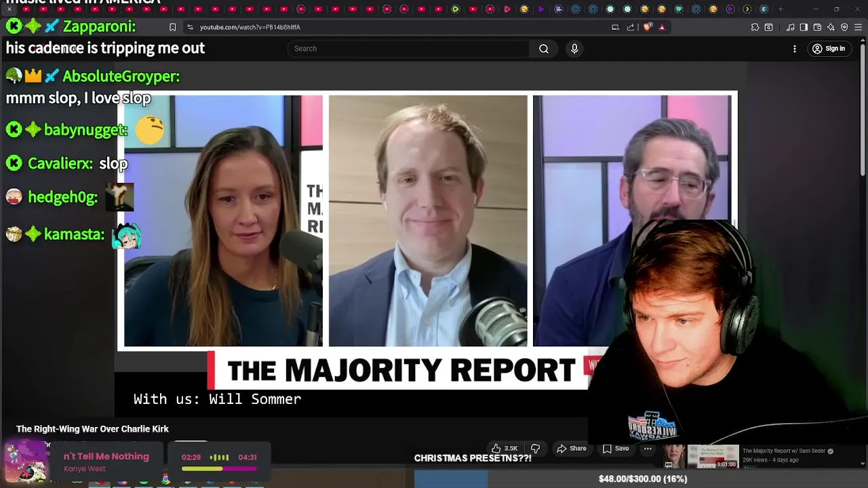Click the browser window restore button
Viewport: 868px width, 488px height.
[x=836, y=9]
